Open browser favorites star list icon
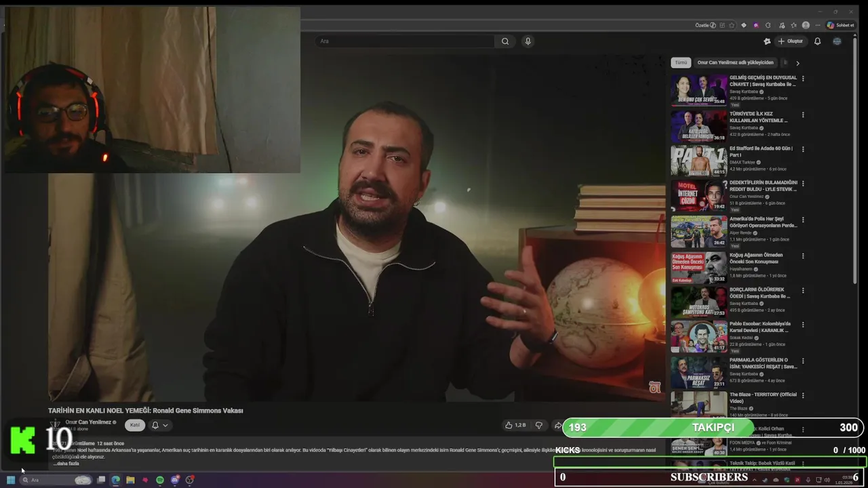868x488 pixels. [793, 25]
